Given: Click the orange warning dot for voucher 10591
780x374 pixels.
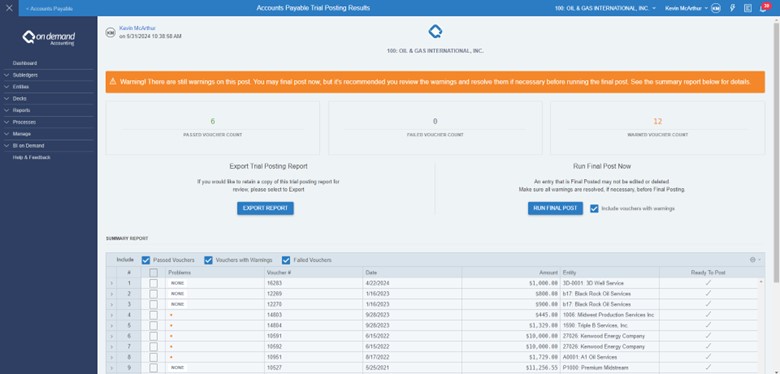Looking at the screenshot, I should (x=171, y=336).
